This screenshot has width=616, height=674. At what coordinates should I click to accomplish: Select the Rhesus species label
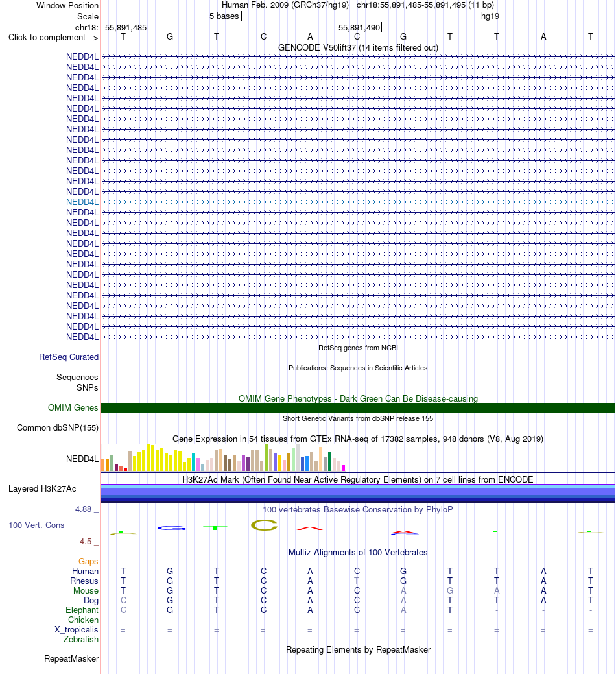click(x=84, y=581)
